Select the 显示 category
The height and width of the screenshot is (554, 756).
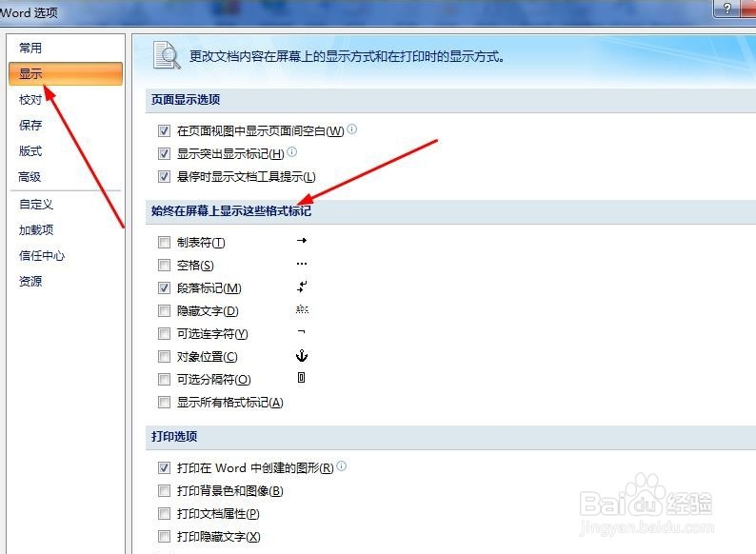point(66,73)
